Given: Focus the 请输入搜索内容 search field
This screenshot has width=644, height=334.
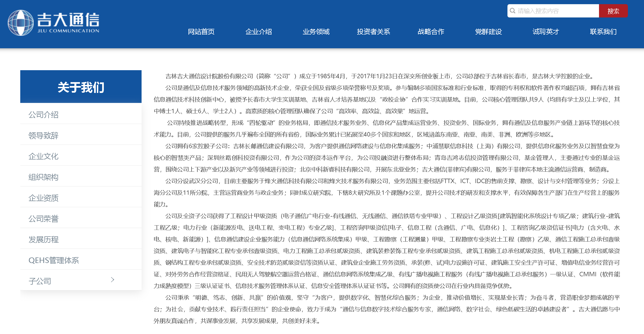Looking at the screenshot, I should (553, 11).
